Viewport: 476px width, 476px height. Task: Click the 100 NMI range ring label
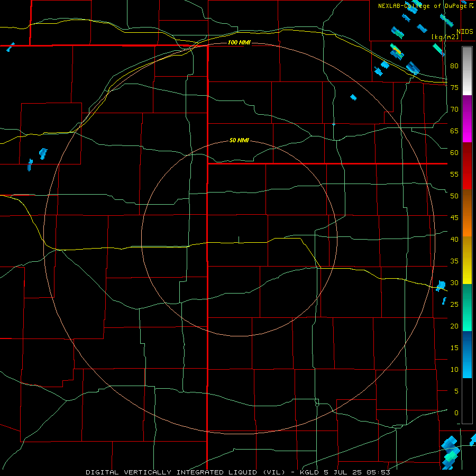tap(239, 42)
